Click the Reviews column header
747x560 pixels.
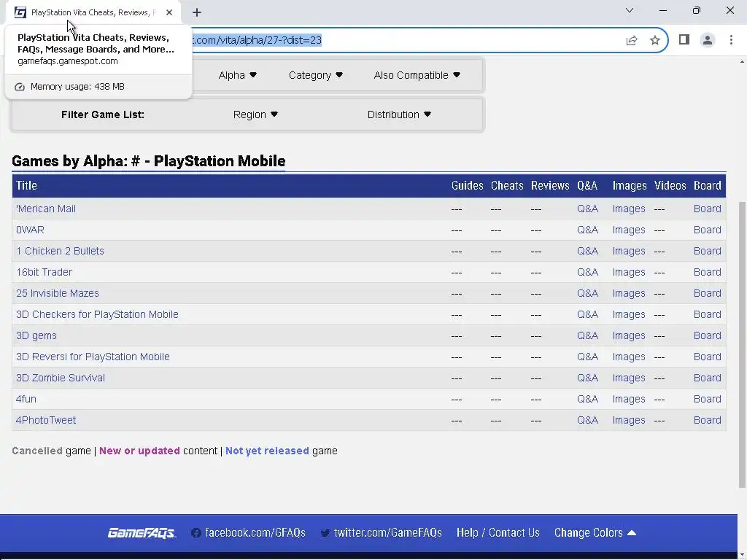pyautogui.click(x=550, y=186)
